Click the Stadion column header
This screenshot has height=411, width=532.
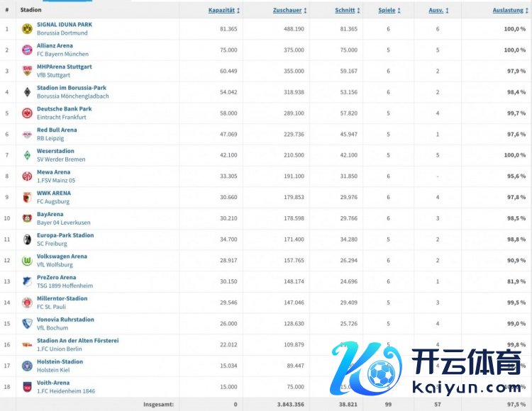click(x=31, y=11)
